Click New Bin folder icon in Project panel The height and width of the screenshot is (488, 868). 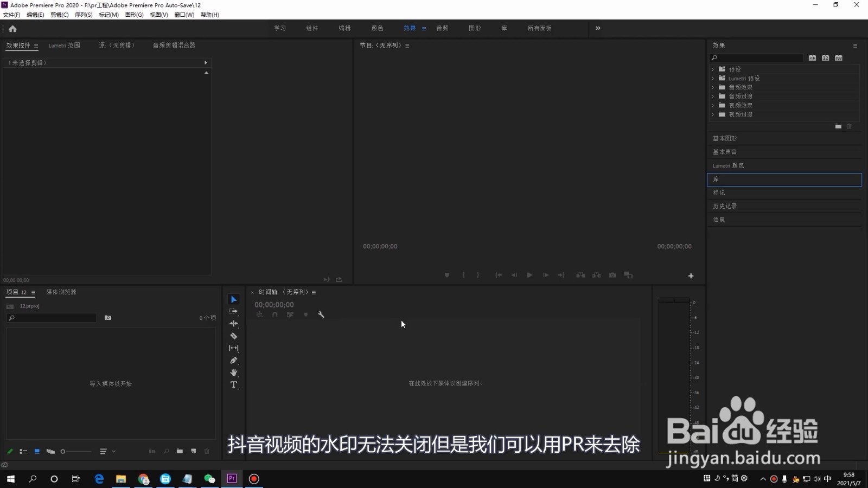coord(180,451)
